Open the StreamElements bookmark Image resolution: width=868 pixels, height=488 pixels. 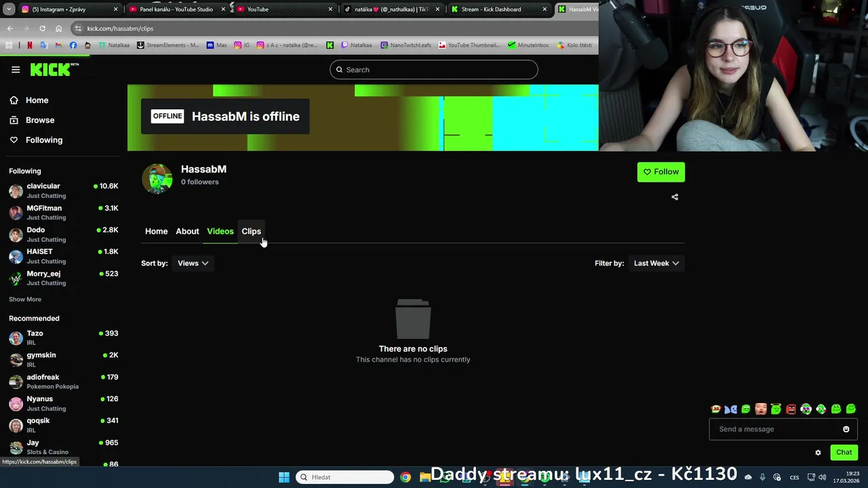(168, 45)
